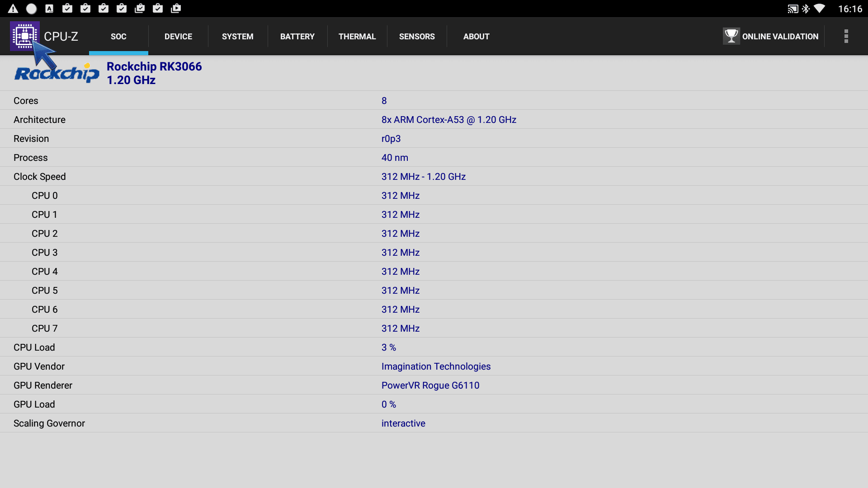868x488 pixels.
Task: Tap the white circle notification icon
Action: coord(31,9)
